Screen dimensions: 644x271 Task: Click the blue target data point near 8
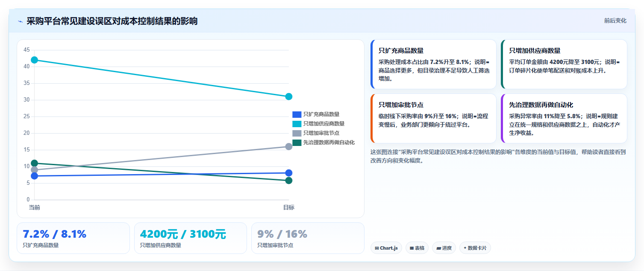pyautogui.click(x=288, y=173)
